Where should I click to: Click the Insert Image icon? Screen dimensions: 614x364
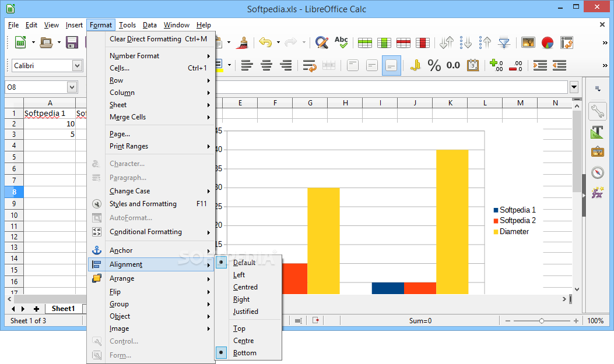click(528, 43)
